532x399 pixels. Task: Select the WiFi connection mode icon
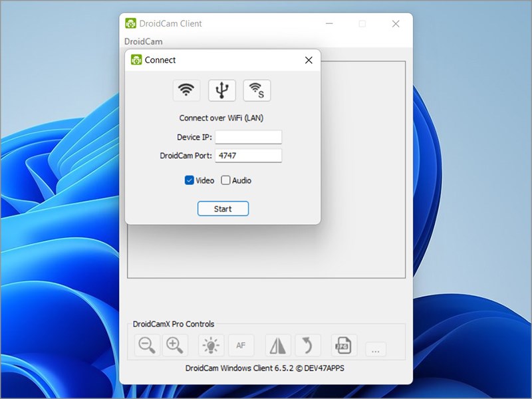tap(186, 90)
